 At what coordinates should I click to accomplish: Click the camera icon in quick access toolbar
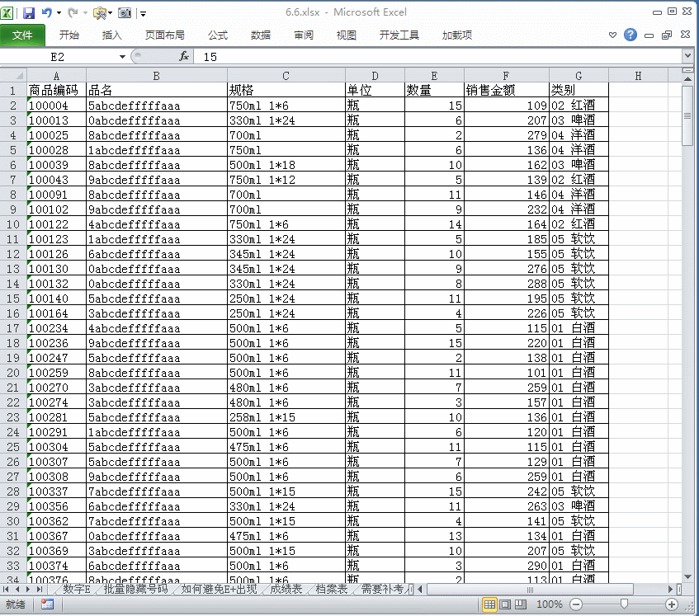click(125, 13)
